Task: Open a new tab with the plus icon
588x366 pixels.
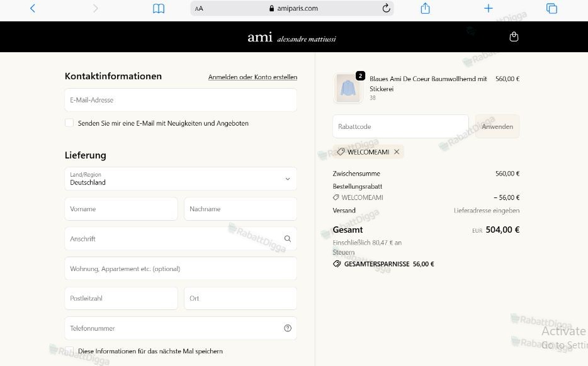Action: (489, 8)
